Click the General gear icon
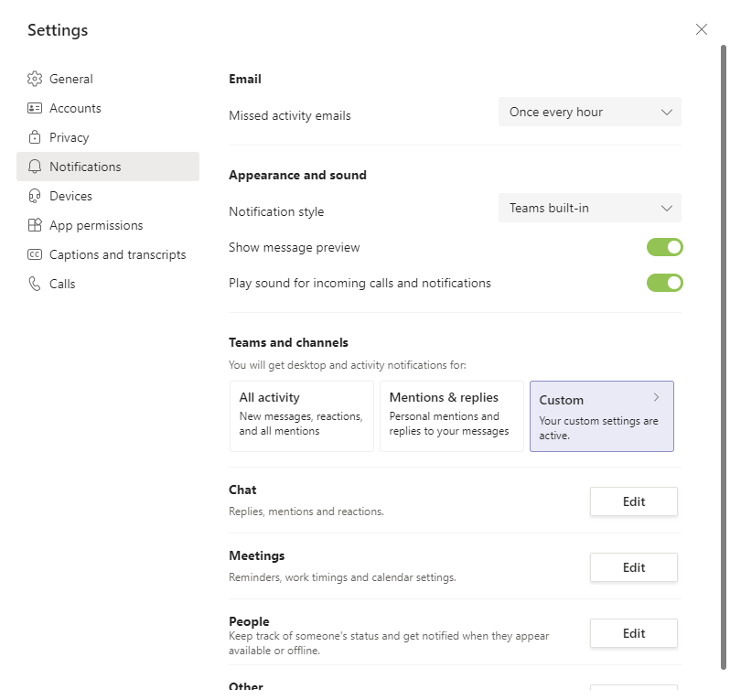The height and width of the screenshot is (700, 730). pos(35,79)
